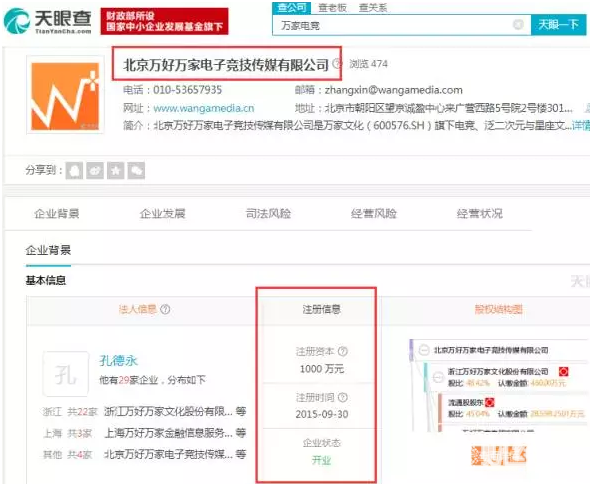Open 上海万好万家金融信息服务... company link
Viewport: 592px width, 486px height.
tap(168, 433)
